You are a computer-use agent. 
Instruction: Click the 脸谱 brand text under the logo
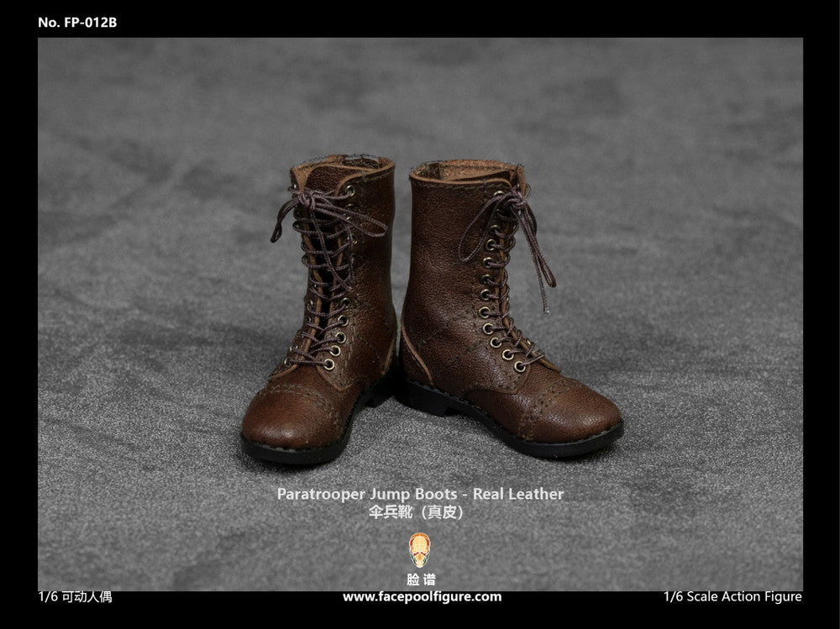(x=419, y=579)
